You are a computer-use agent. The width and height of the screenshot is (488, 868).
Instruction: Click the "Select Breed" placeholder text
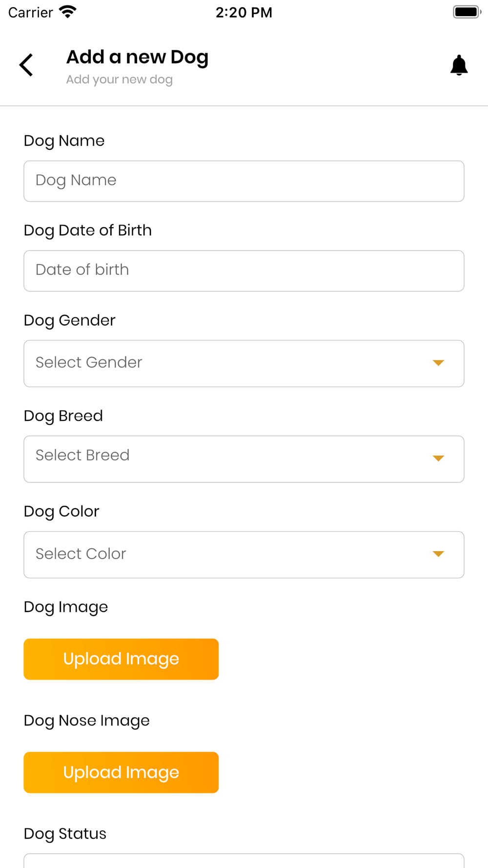coord(82,455)
